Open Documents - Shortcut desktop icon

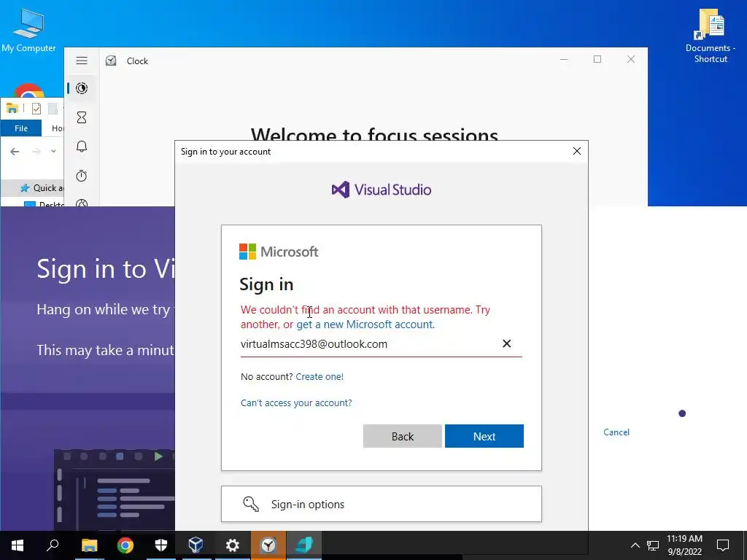click(711, 36)
